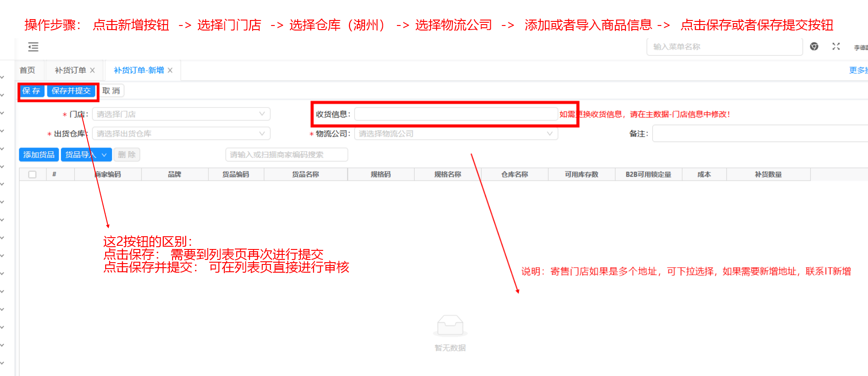Open the 出货仓库 warehouse dropdown
Image resolution: width=868 pixels, height=376 pixels.
(x=181, y=133)
